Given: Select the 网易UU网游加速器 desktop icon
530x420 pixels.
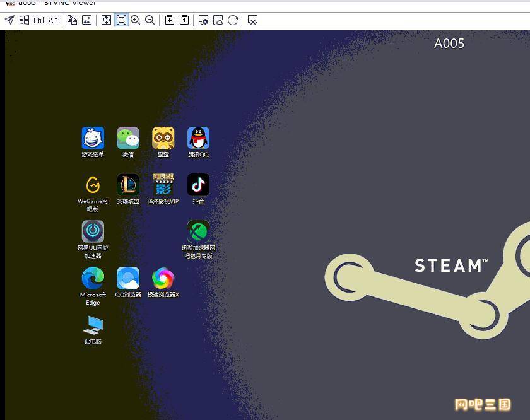Looking at the screenshot, I should point(93,240).
